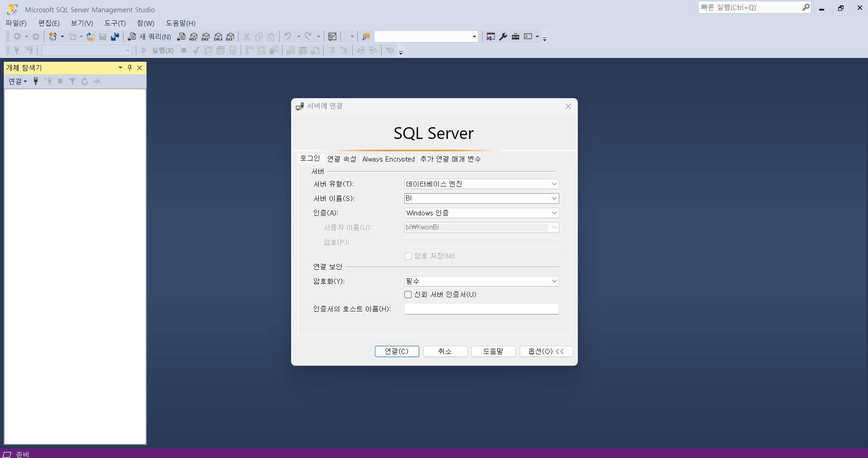Open the 창(W) menu
868x458 pixels.
[146, 23]
